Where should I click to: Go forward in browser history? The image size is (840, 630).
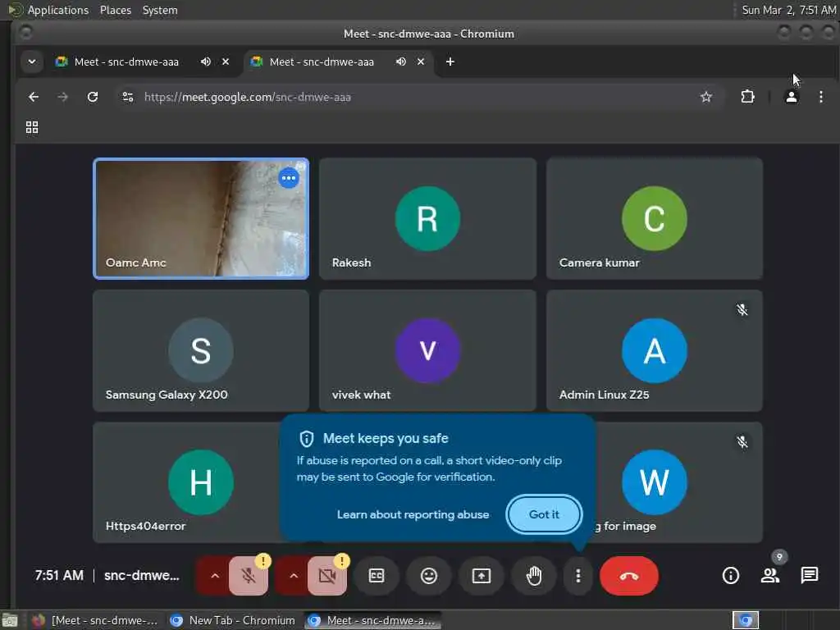click(x=62, y=97)
